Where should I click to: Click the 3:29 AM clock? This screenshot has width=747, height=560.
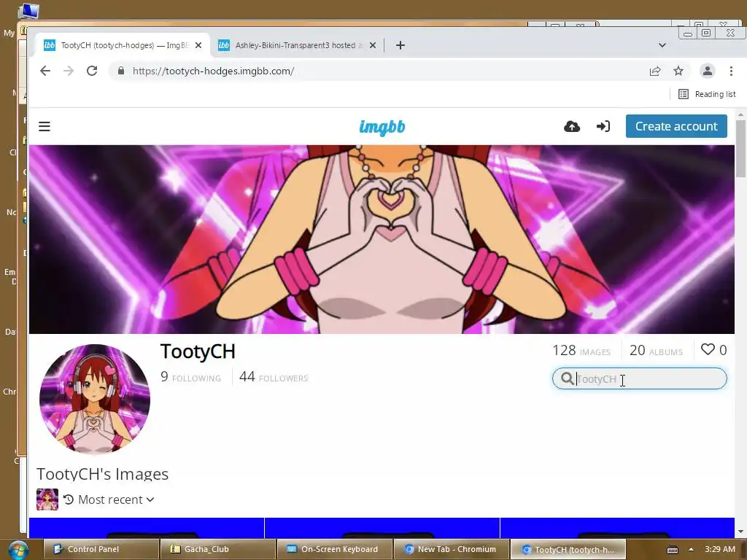pos(720,549)
